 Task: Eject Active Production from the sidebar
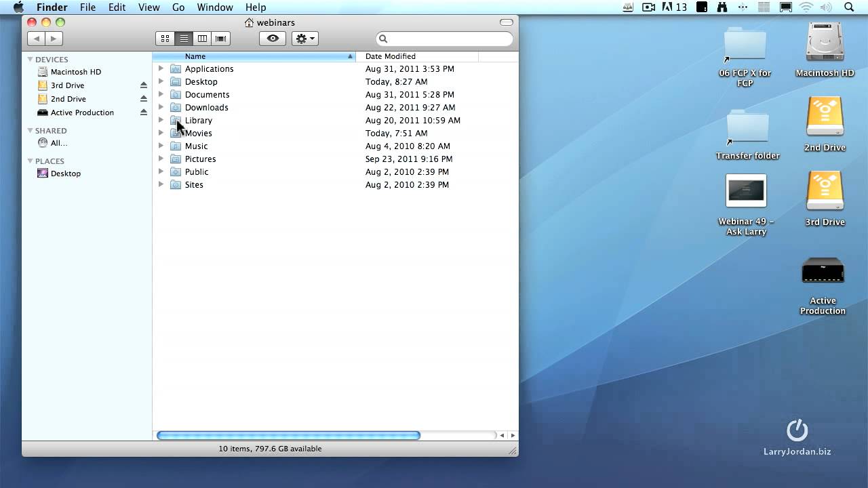[x=144, y=113]
